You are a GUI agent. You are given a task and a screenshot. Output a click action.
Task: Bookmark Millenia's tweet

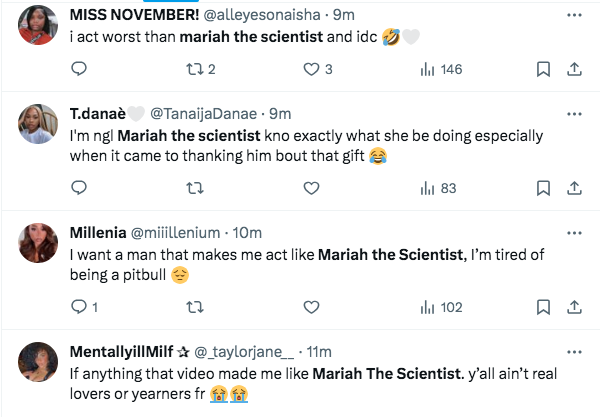(542, 307)
